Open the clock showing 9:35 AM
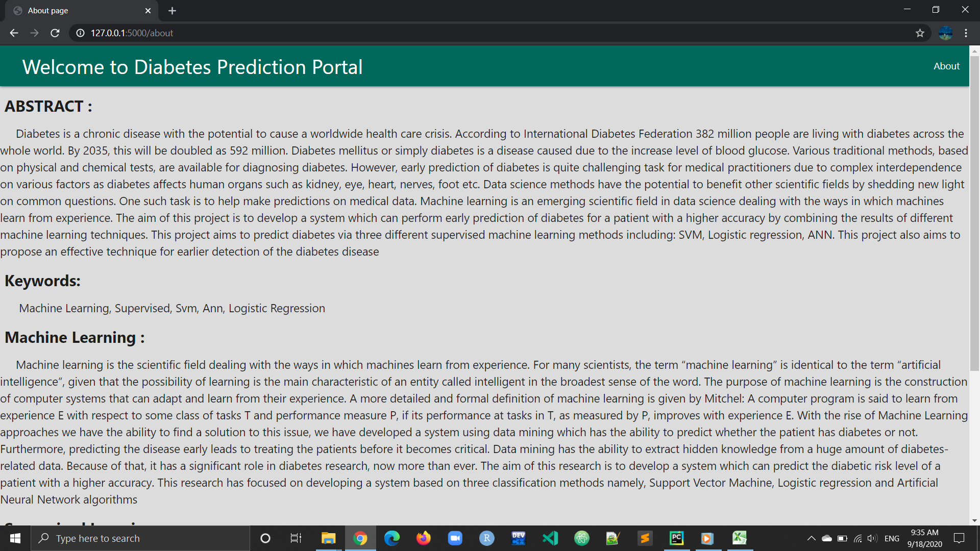Viewport: 980px width, 551px height. pos(924,538)
